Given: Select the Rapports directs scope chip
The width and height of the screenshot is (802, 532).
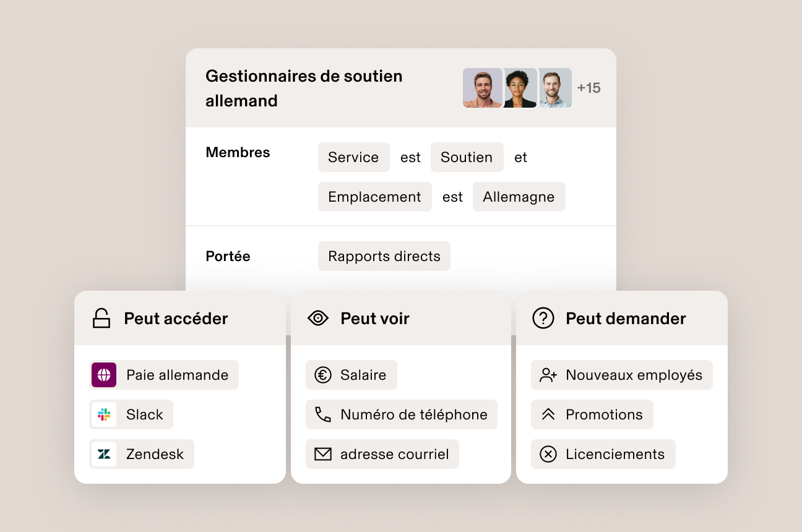Looking at the screenshot, I should (x=384, y=255).
